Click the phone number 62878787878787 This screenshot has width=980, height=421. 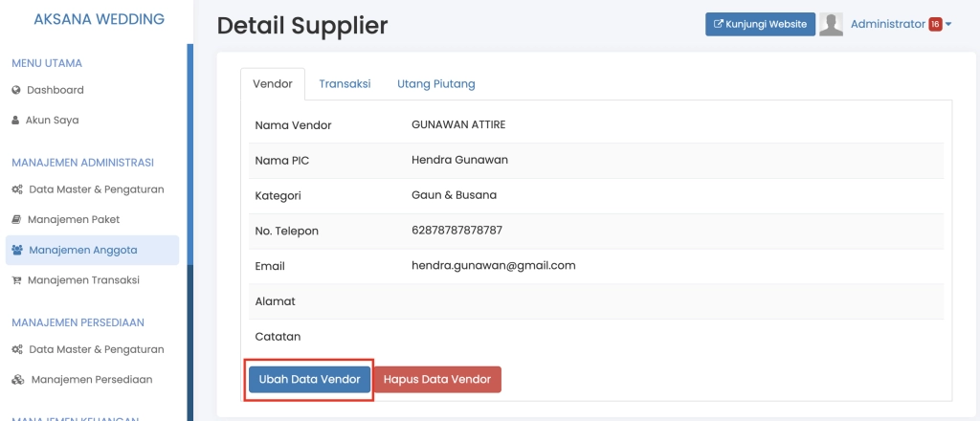(457, 231)
